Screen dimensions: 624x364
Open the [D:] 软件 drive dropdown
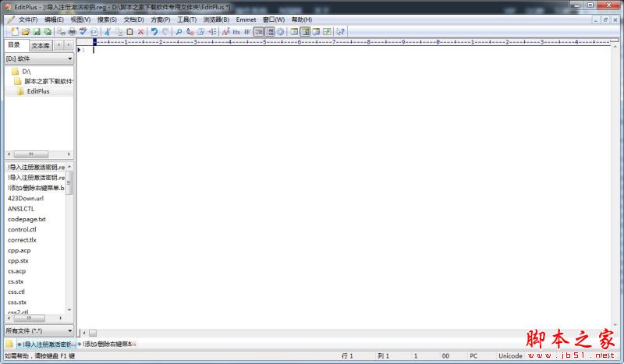(39, 58)
